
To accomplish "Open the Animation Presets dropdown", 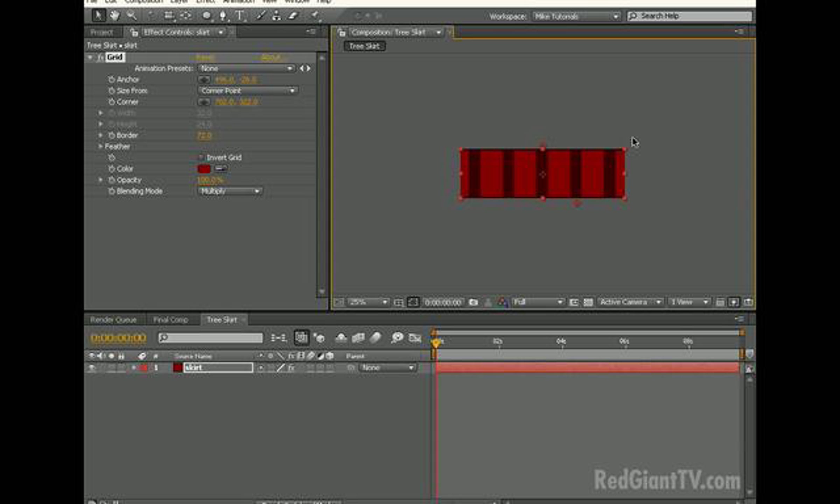I will click(246, 69).
